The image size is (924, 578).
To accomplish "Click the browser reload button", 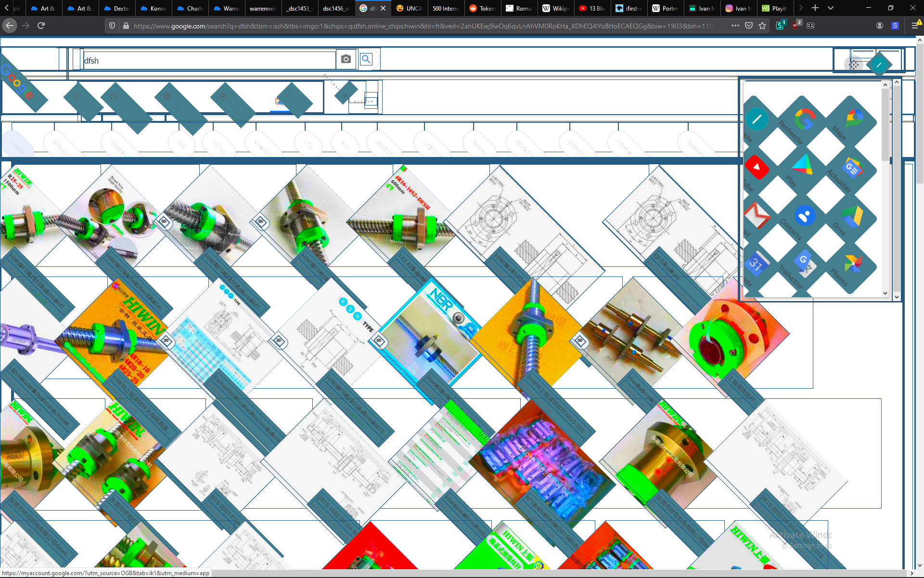I will pyautogui.click(x=41, y=26).
